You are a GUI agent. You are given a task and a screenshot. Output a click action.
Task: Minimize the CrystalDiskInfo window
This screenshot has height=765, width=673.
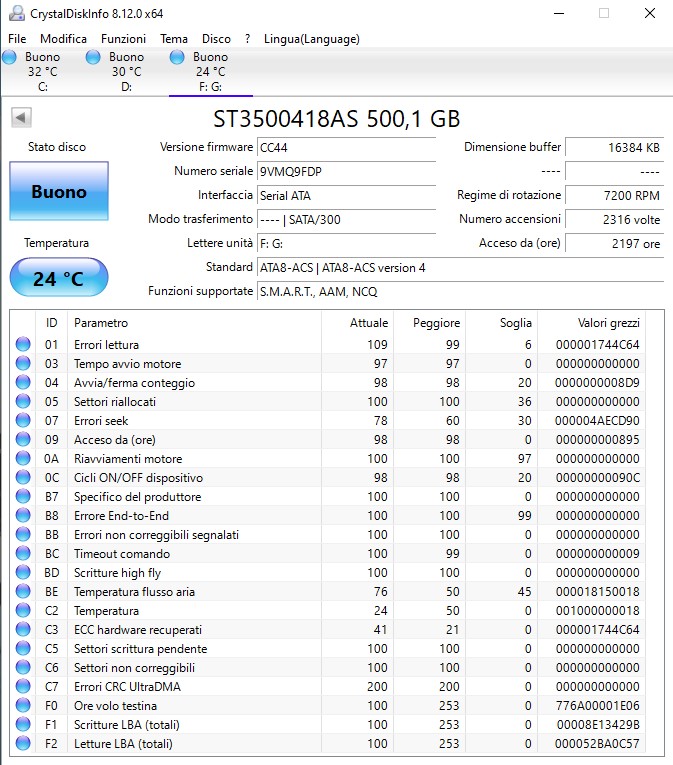point(559,13)
